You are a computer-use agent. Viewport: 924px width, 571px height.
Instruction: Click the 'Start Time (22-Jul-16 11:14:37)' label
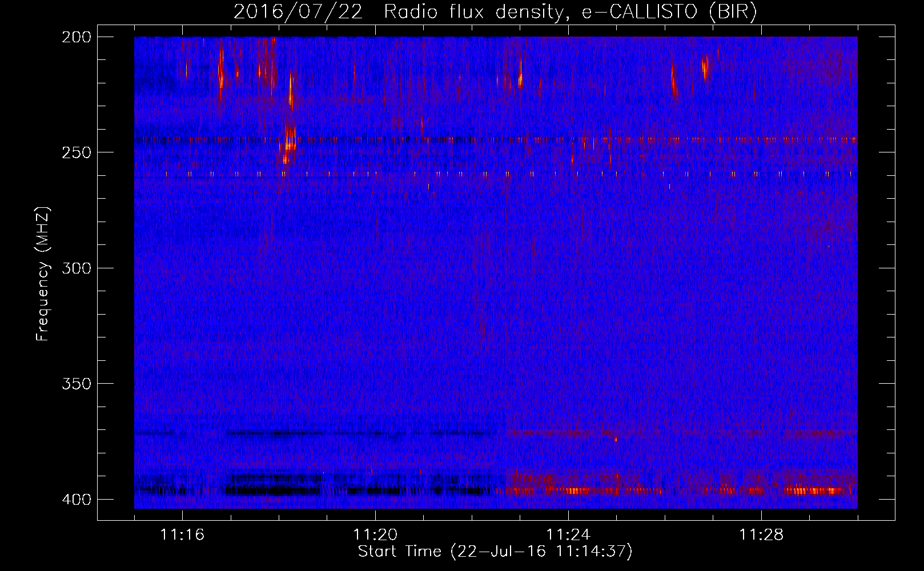(495, 552)
